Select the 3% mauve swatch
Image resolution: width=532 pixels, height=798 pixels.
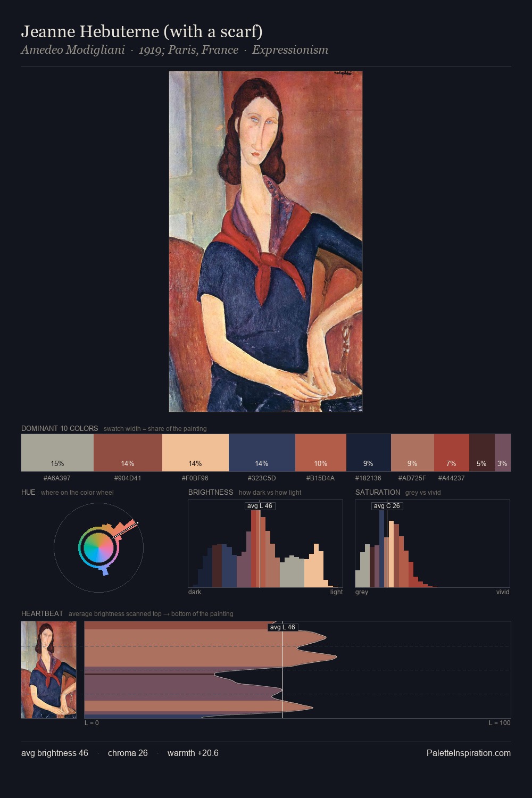coord(503,453)
